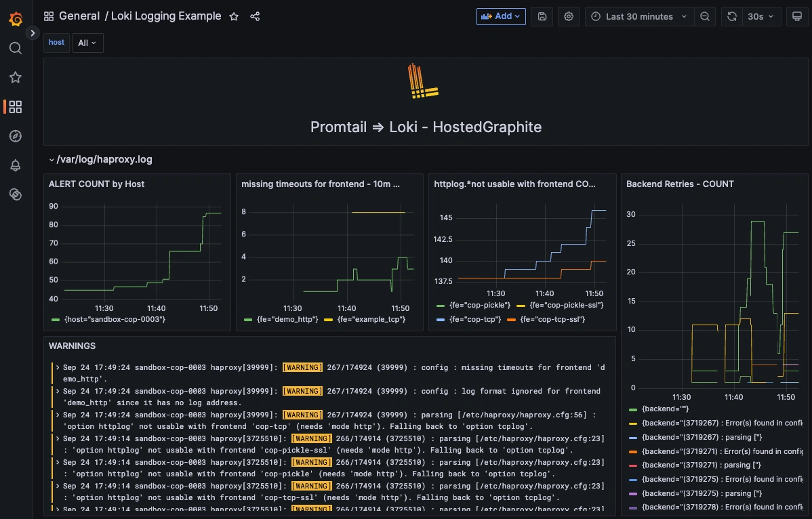Open the Explore compass icon
812x519 pixels.
pos(16,136)
